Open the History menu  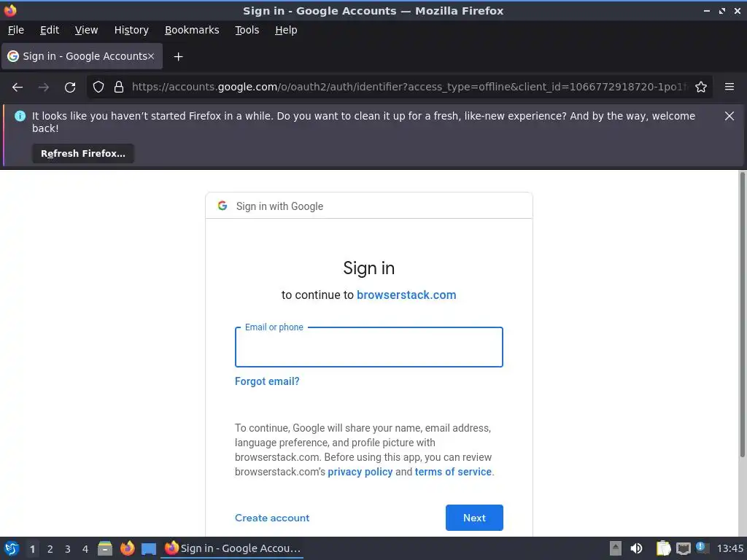[x=131, y=30]
